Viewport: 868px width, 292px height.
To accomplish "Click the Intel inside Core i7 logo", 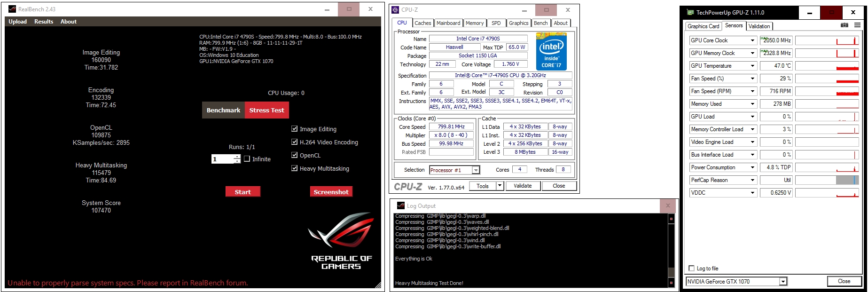I will pyautogui.click(x=551, y=51).
